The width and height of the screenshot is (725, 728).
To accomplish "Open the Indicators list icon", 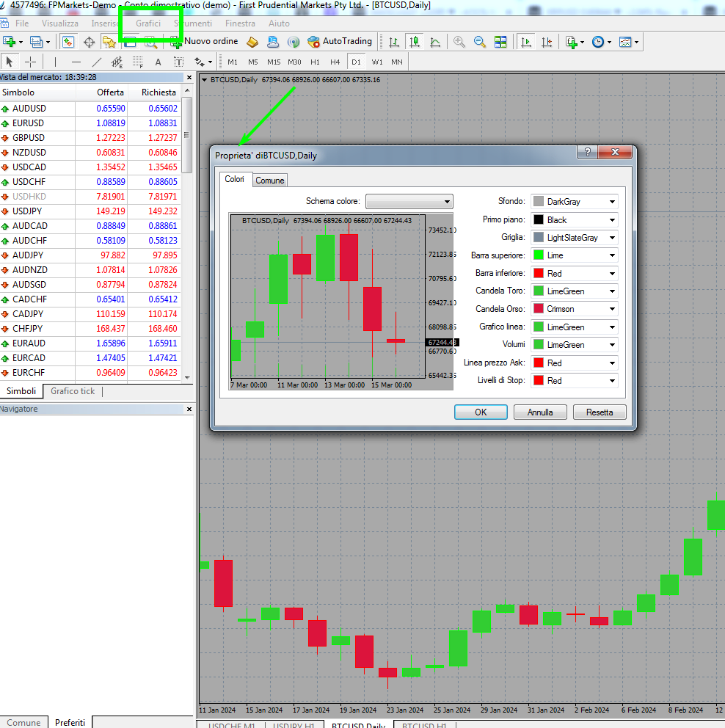I will coord(572,43).
